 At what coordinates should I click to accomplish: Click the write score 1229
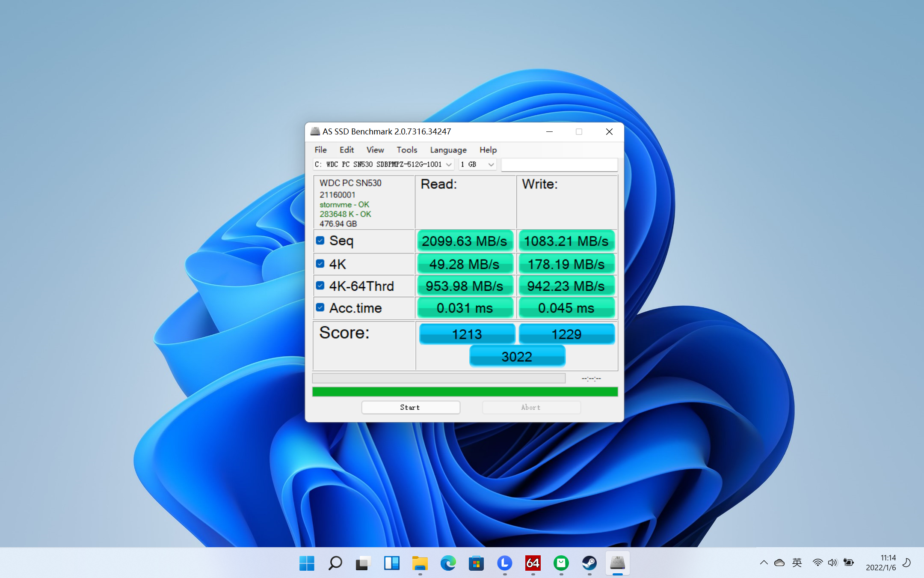566,334
